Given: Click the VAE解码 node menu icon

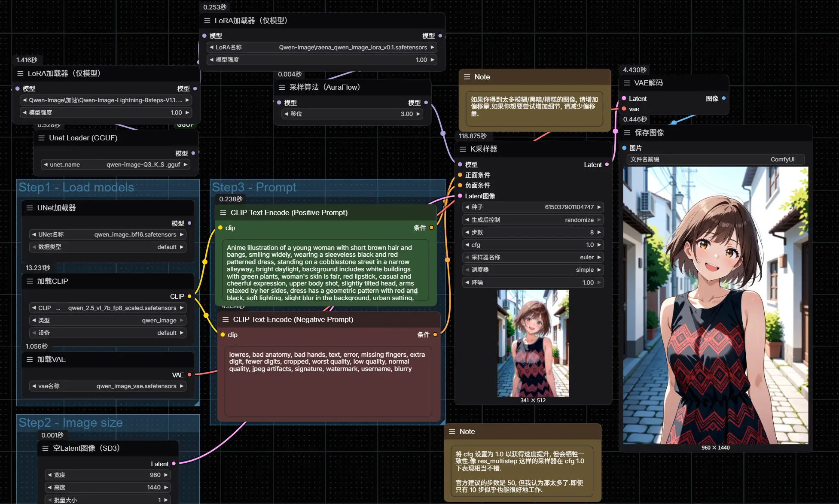Looking at the screenshot, I should [627, 83].
